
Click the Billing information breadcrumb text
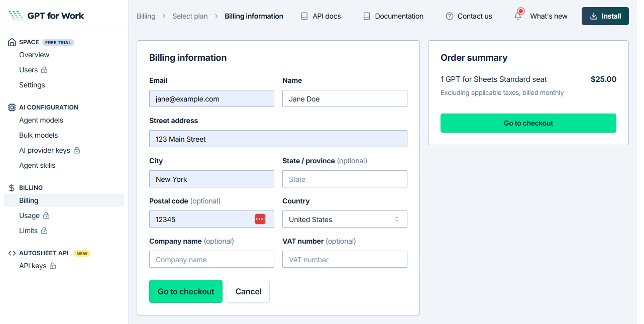tap(254, 16)
